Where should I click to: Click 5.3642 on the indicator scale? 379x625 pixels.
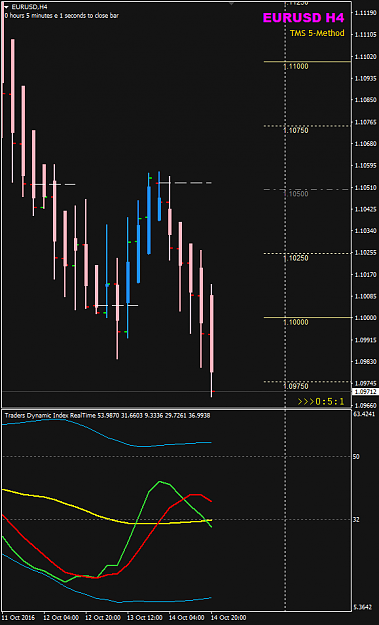364,607
